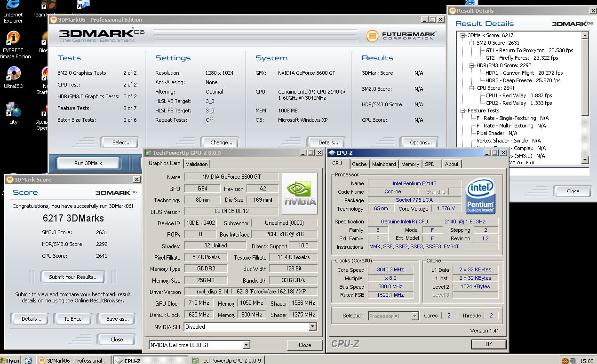
Task: Collapse the 3DMark Score: 6217 tree node
Action: coord(463,35)
